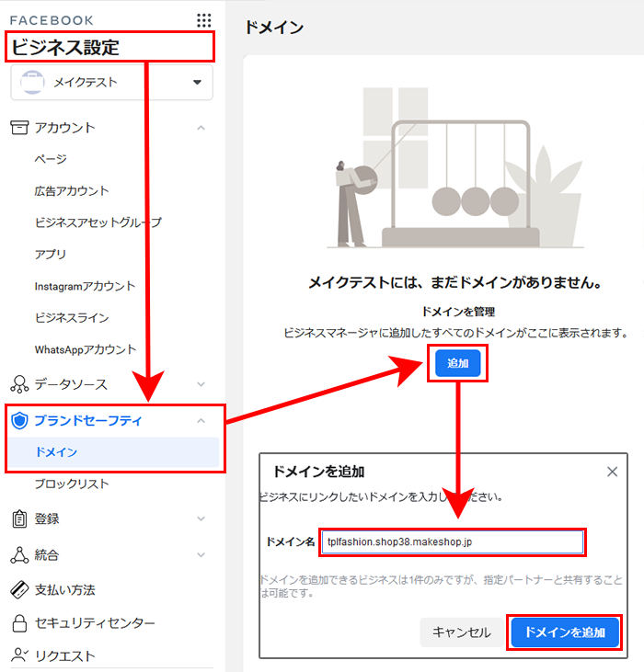Open データソース menu label

[x=71, y=384]
